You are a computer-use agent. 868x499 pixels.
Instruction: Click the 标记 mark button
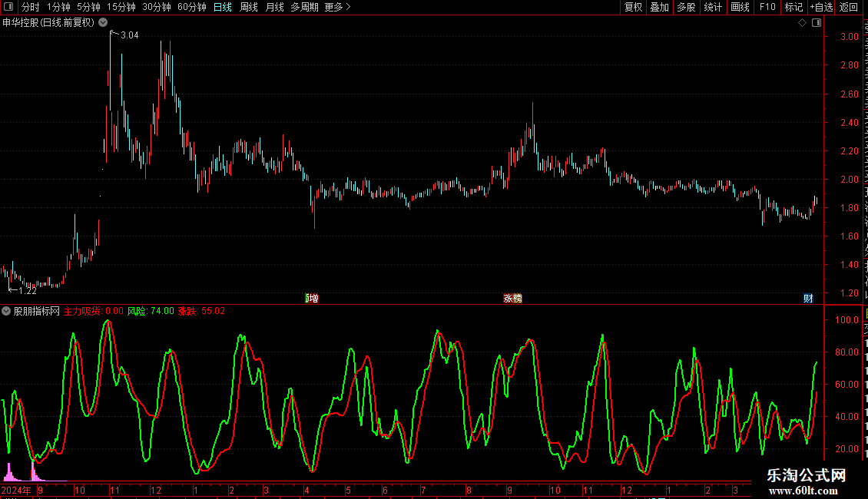pyautogui.click(x=793, y=7)
